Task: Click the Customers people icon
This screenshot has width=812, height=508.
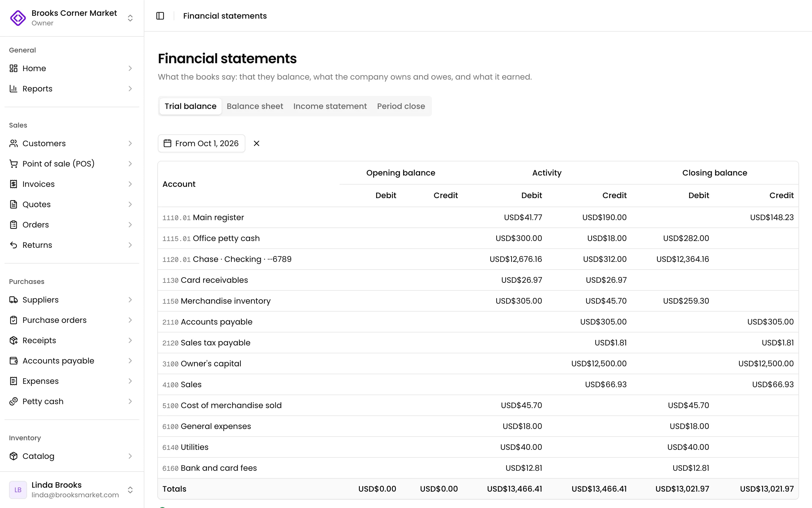Action: [x=14, y=143]
